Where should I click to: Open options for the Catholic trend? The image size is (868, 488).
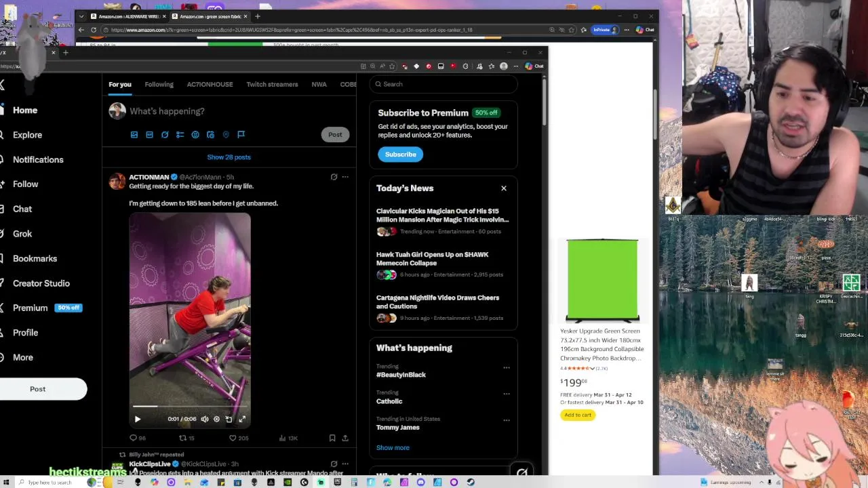click(x=507, y=394)
